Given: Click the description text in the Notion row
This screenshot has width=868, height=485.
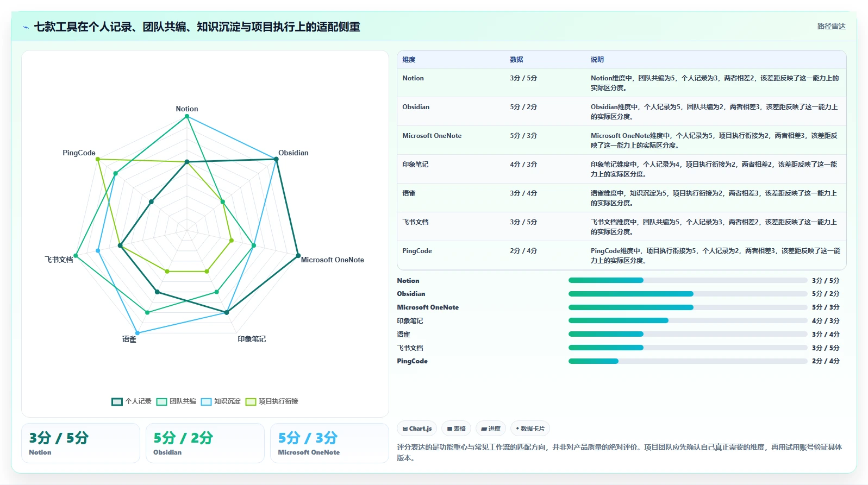Looking at the screenshot, I should 715,83.
